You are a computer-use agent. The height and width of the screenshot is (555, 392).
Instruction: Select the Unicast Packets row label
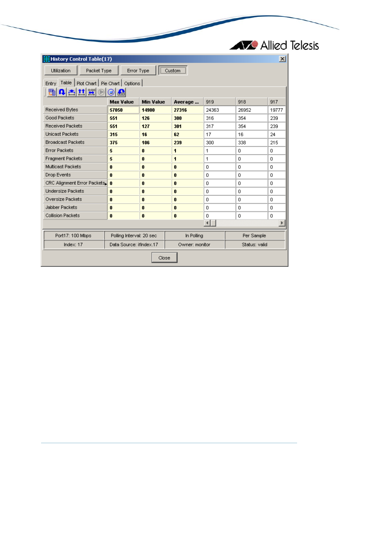click(75, 134)
